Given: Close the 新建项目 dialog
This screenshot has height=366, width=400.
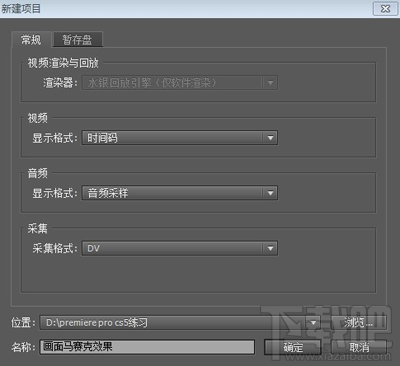Looking at the screenshot, I should (x=385, y=9).
